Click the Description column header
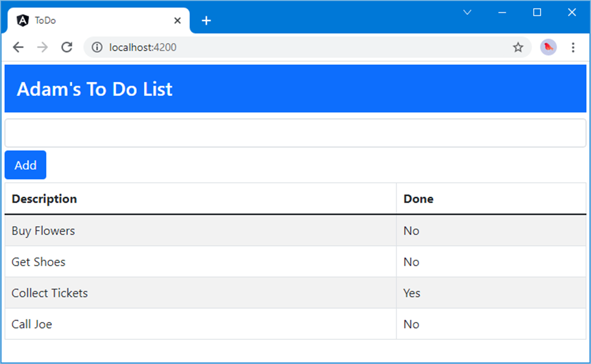 point(44,199)
